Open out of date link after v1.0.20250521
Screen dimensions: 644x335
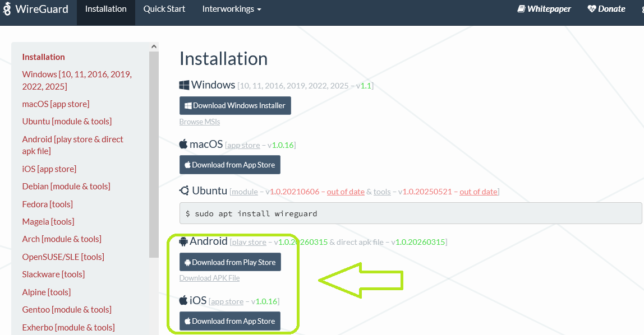(x=479, y=192)
